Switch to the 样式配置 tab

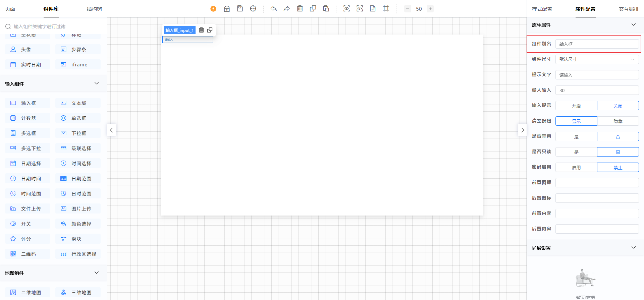point(542,9)
